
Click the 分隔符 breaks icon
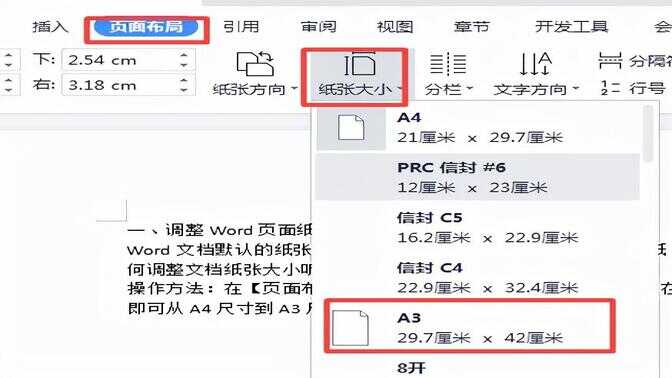click(x=610, y=61)
